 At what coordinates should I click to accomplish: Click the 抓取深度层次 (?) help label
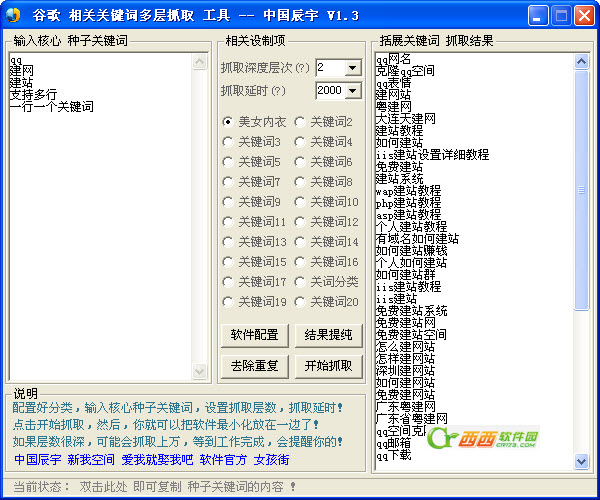[265, 68]
